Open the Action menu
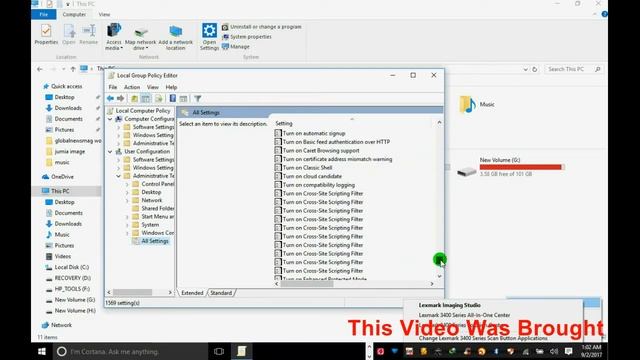640x360 pixels. coord(132,87)
